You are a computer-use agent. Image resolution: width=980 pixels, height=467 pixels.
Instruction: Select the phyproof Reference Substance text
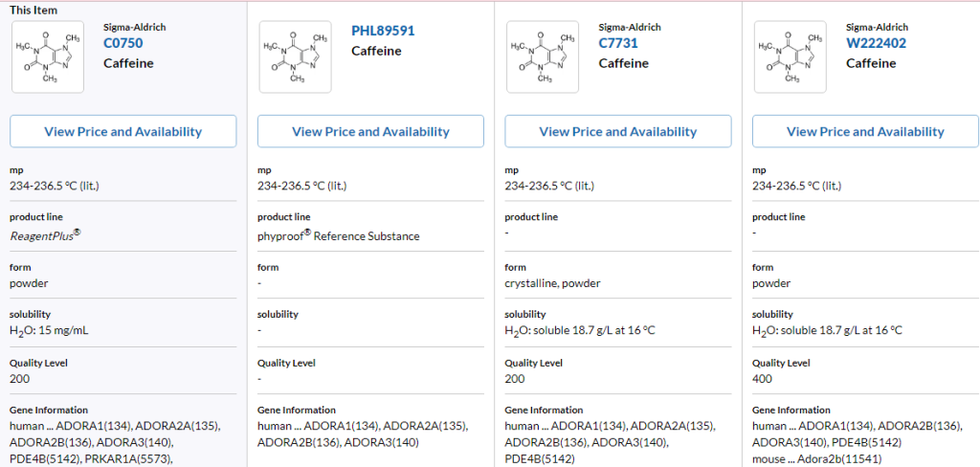pyautogui.click(x=338, y=235)
